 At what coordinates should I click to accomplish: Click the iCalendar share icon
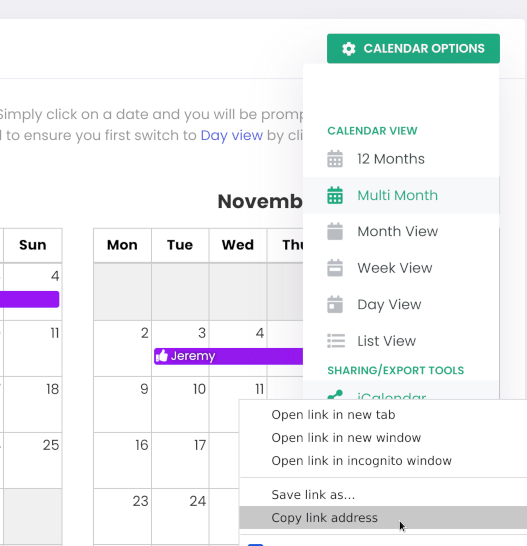tap(335, 395)
